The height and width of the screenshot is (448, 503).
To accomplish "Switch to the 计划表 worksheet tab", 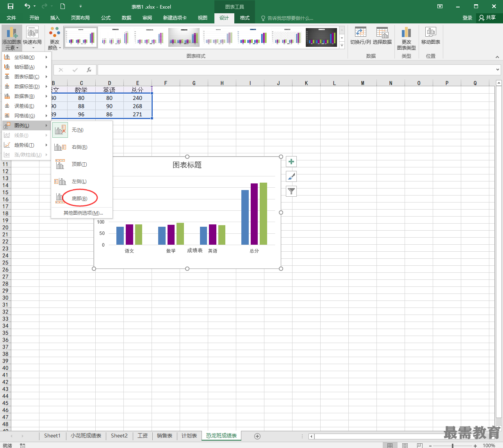I will 189,436.
